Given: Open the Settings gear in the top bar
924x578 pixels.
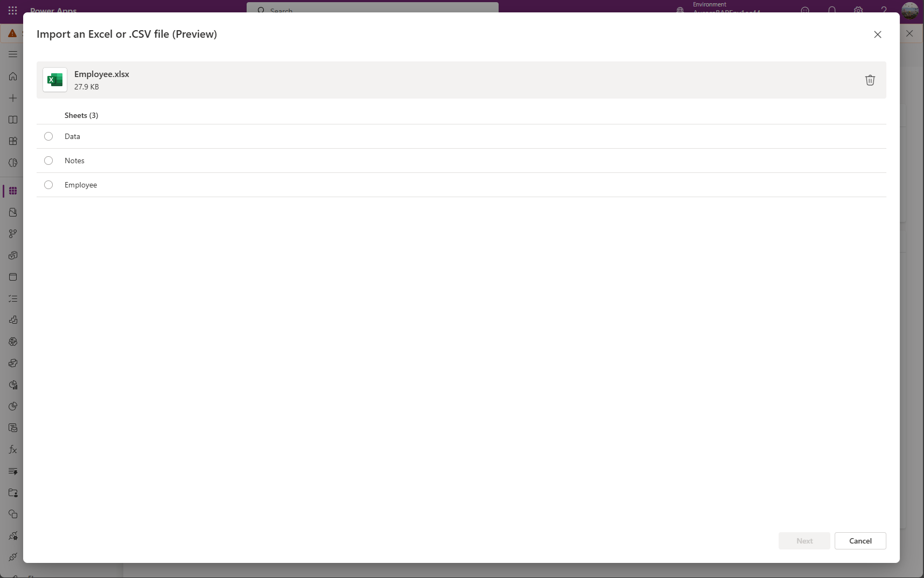Looking at the screenshot, I should [x=858, y=10].
